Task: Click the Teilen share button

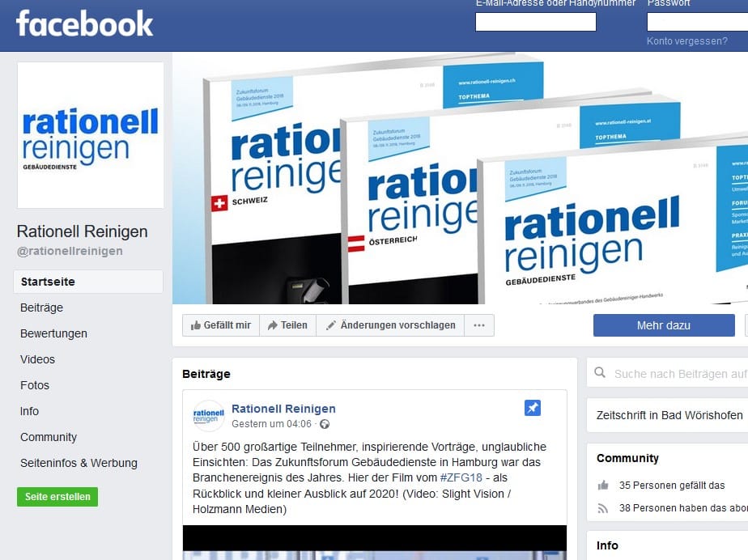Action: [x=287, y=325]
